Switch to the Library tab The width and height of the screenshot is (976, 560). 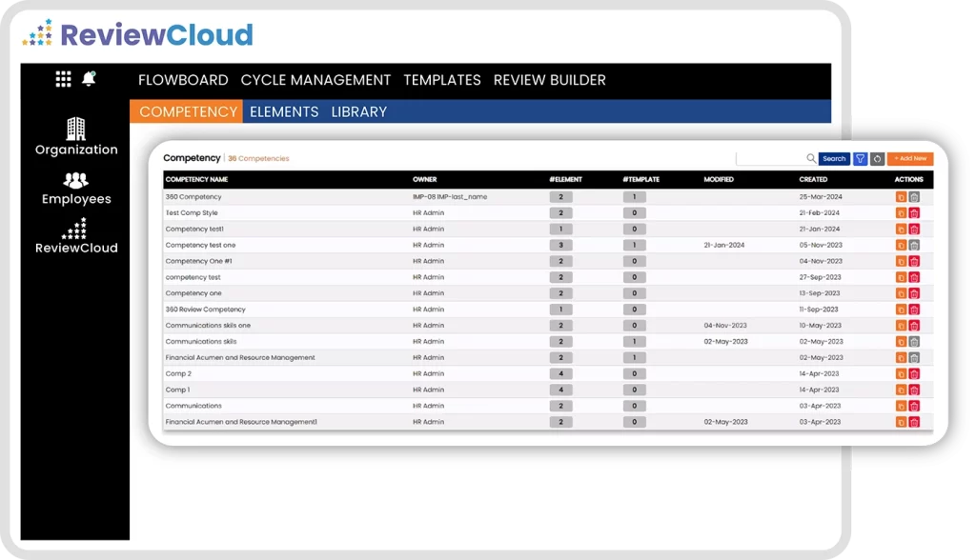359,112
